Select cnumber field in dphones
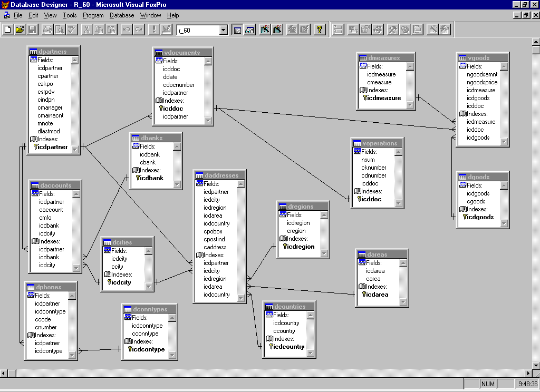 point(45,327)
